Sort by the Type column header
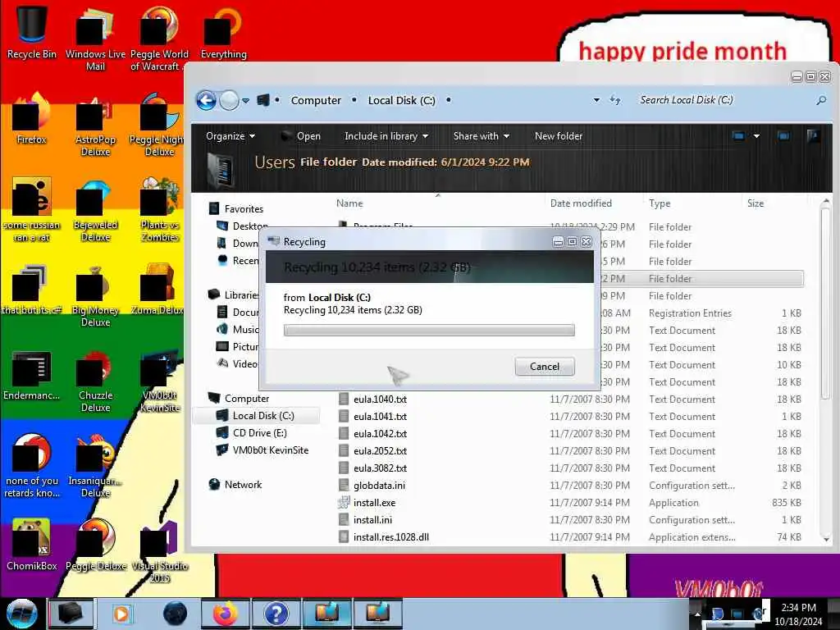The image size is (840, 630). click(660, 203)
